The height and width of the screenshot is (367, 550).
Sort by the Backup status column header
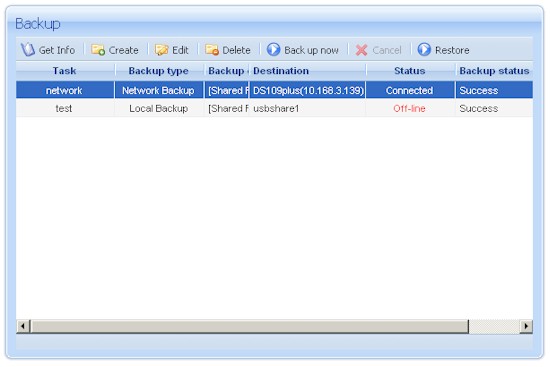pyautogui.click(x=494, y=71)
